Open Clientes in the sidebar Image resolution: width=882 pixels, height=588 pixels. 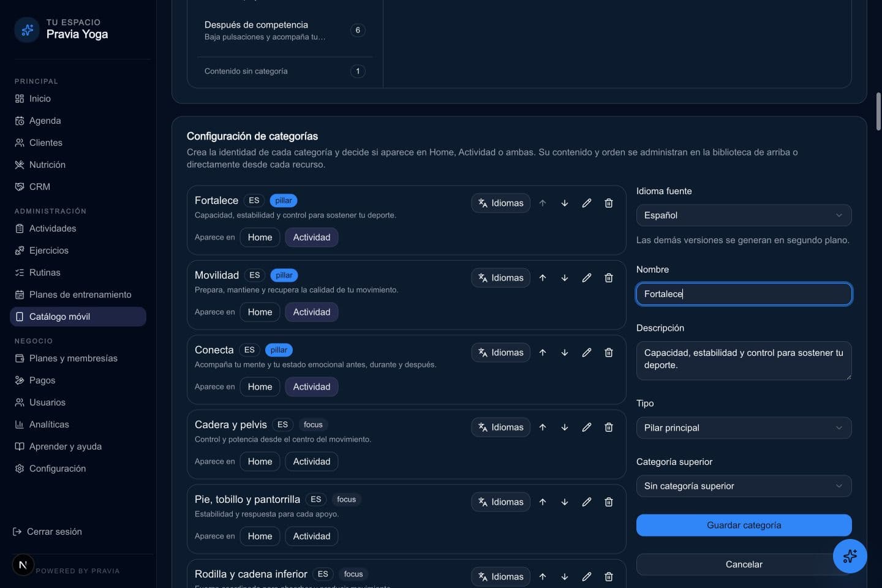pyautogui.click(x=78, y=143)
